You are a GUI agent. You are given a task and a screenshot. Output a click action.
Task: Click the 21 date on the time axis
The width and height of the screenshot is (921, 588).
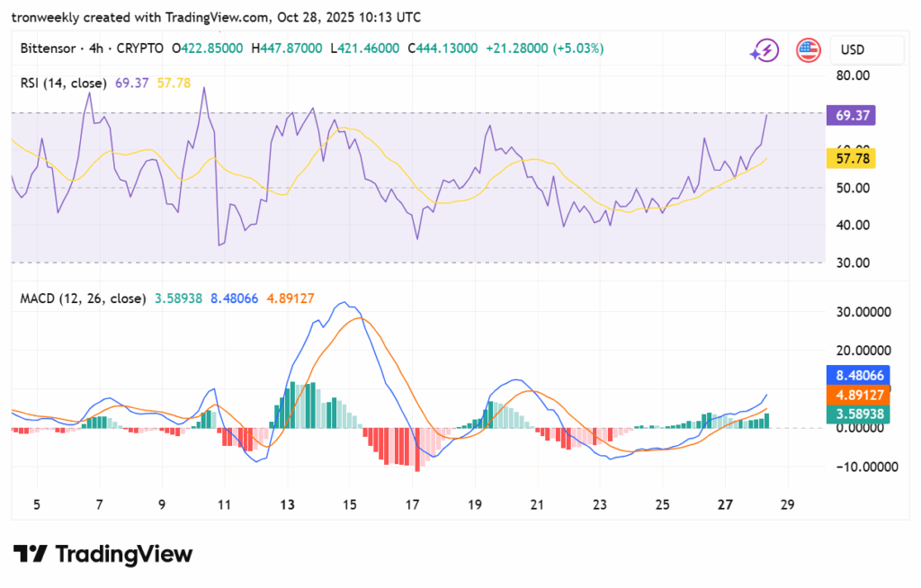537,504
